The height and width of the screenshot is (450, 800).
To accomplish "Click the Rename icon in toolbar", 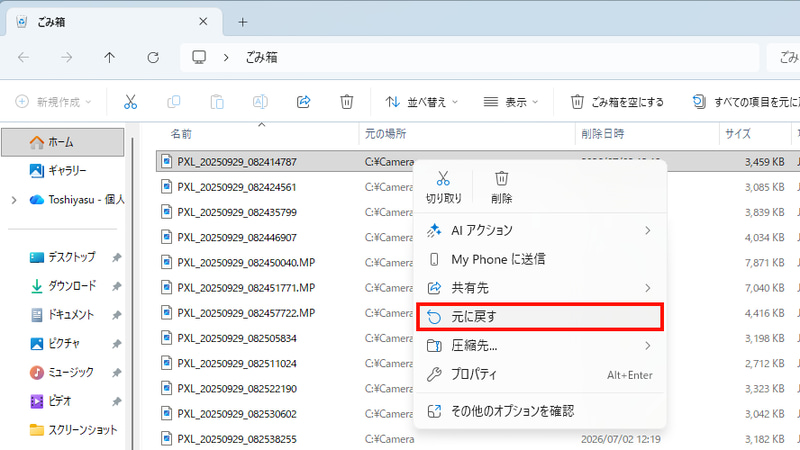I will [x=260, y=102].
